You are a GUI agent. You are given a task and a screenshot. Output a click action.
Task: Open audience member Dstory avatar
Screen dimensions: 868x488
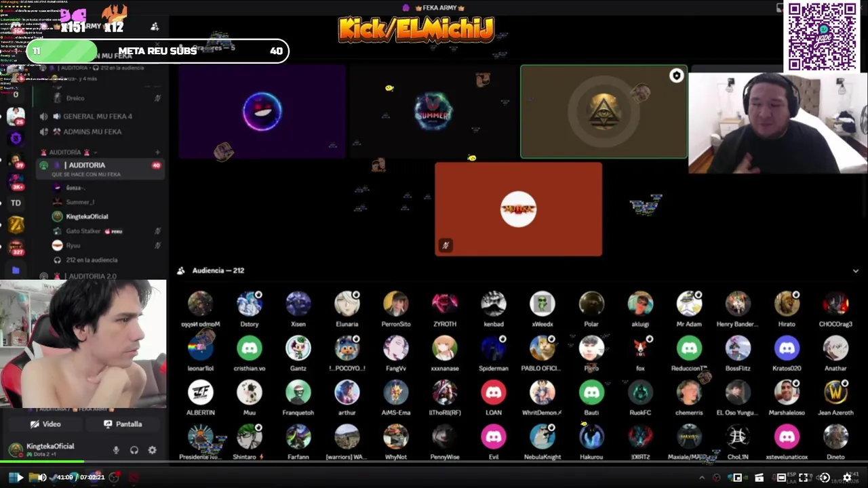[249, 304]
